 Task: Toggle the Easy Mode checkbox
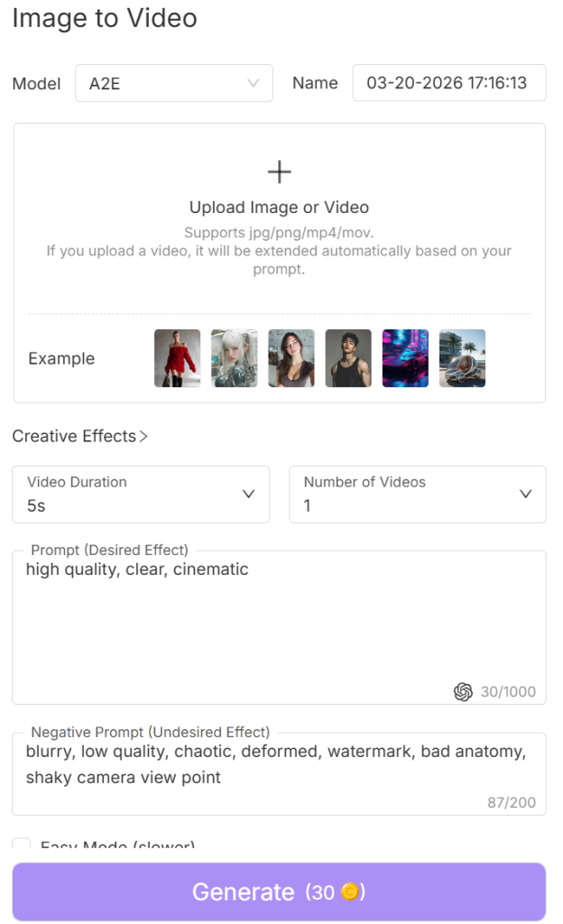point(22,845)
